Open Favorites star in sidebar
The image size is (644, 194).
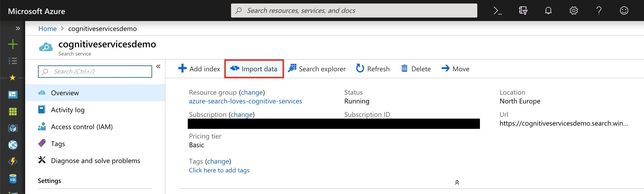[13, 78]
